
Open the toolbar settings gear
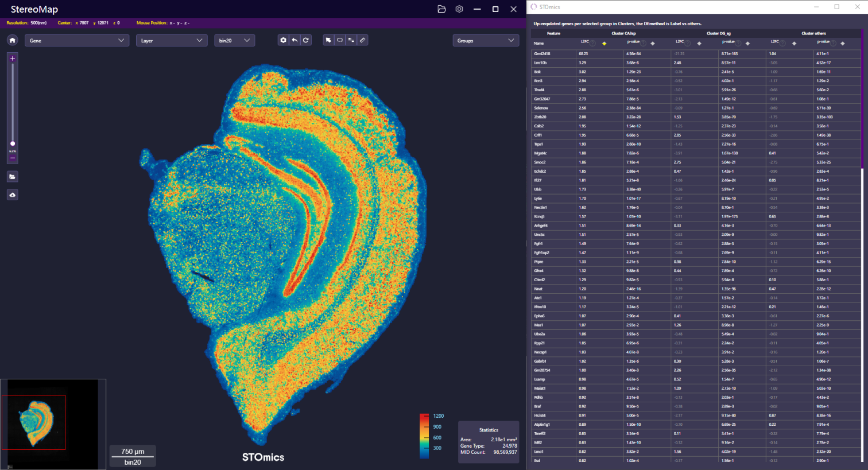point(283,40)
